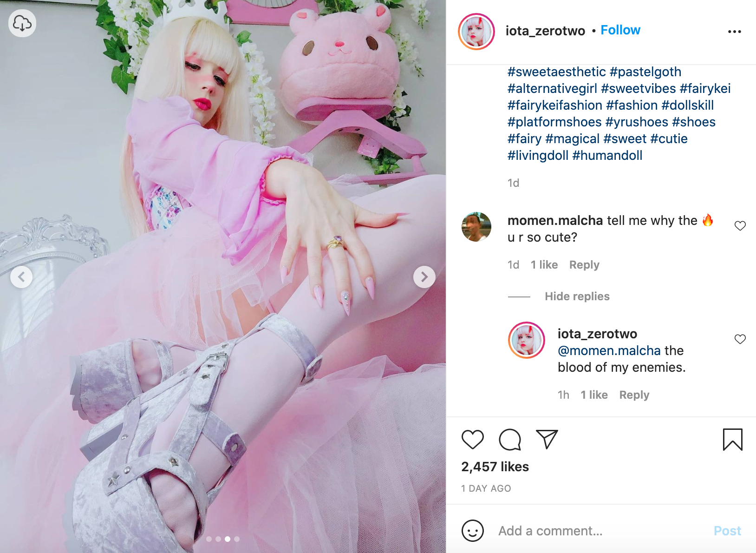Like momen.malcha's comment heart
The width and height of the screenshot is (756, 553).
[x=740, y=226]
